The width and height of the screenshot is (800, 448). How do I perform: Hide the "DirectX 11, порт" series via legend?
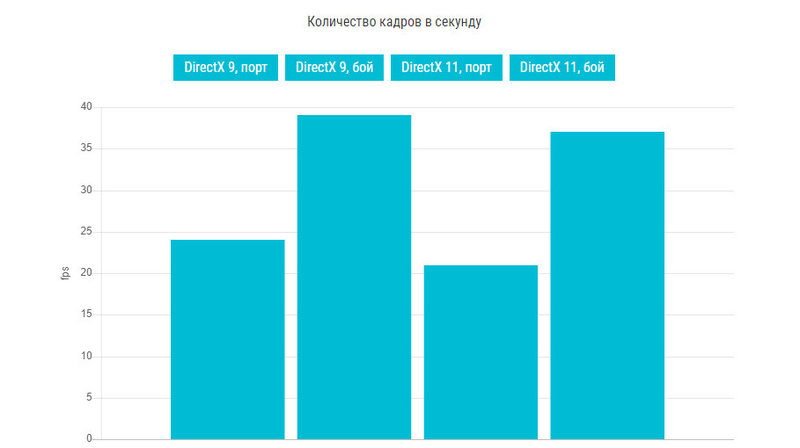(446, 67)
